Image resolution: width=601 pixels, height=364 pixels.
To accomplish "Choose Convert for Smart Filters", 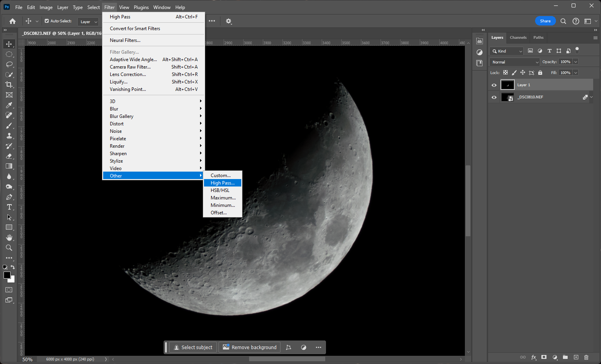I will click(x=153, y=29).
